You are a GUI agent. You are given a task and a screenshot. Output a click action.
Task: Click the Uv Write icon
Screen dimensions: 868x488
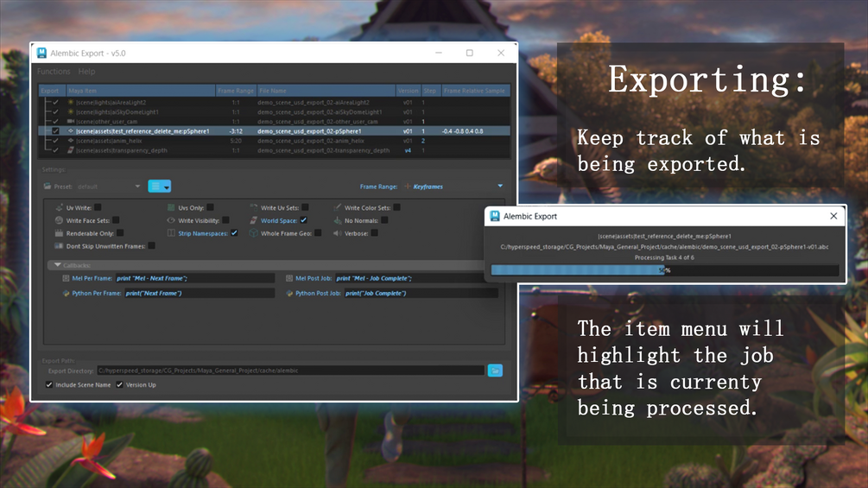pos(60,207)
